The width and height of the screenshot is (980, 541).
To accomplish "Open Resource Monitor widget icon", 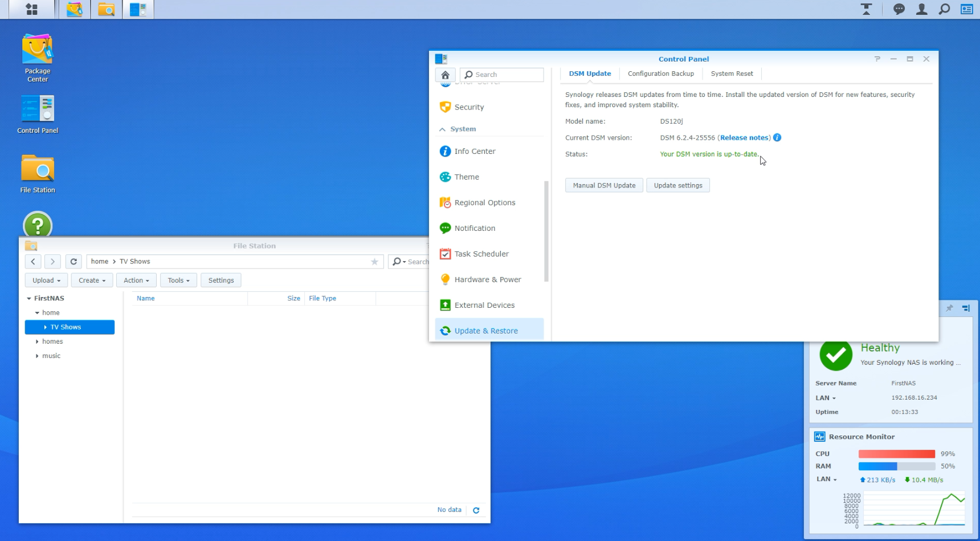I will click(820, 437).
